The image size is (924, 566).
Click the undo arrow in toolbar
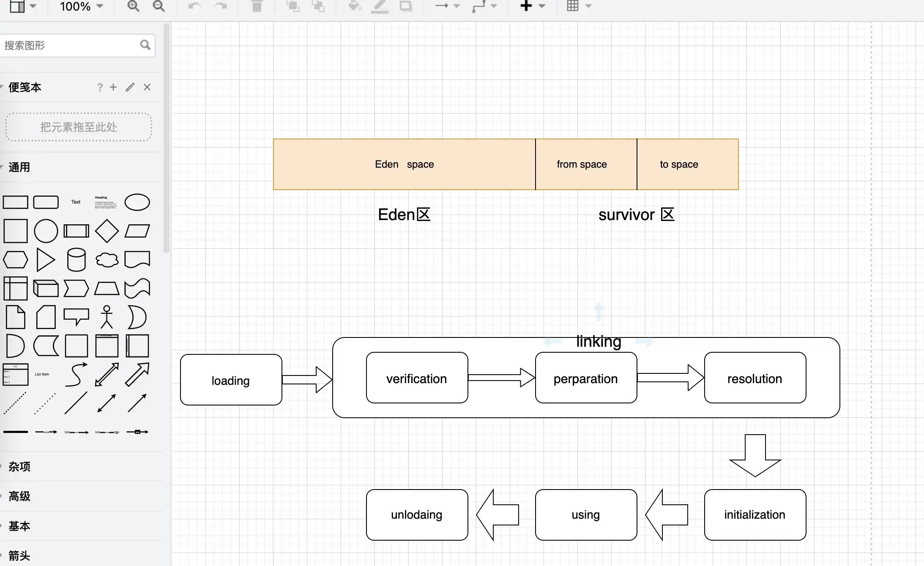pyautogui.click(x=194, y=6)
